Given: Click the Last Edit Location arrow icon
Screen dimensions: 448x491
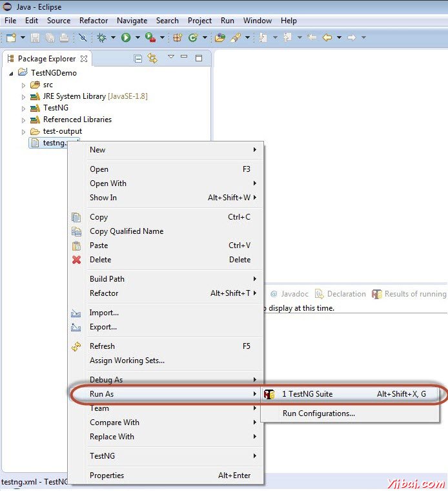Looking at the screenshot, I should tap(312, 37).
